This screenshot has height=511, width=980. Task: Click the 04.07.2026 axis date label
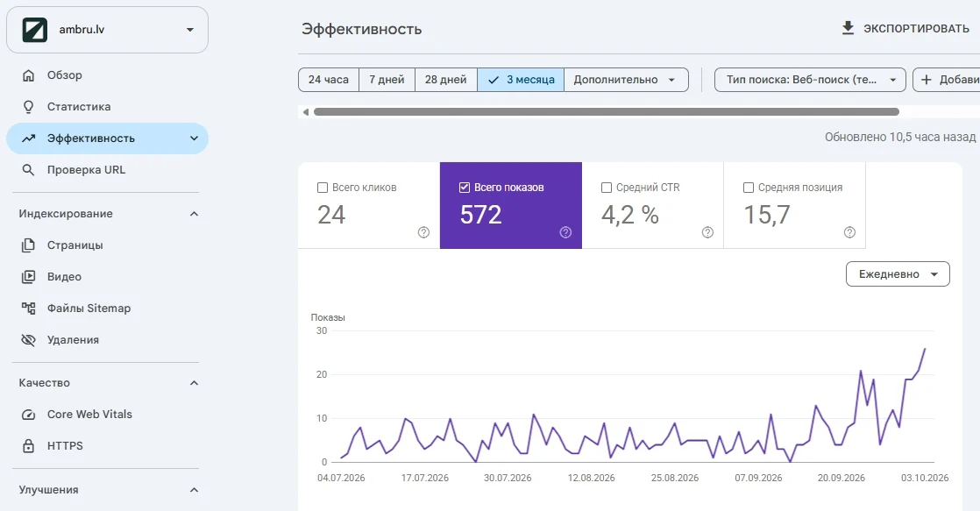pyautogui.click(x=341, y=478)
